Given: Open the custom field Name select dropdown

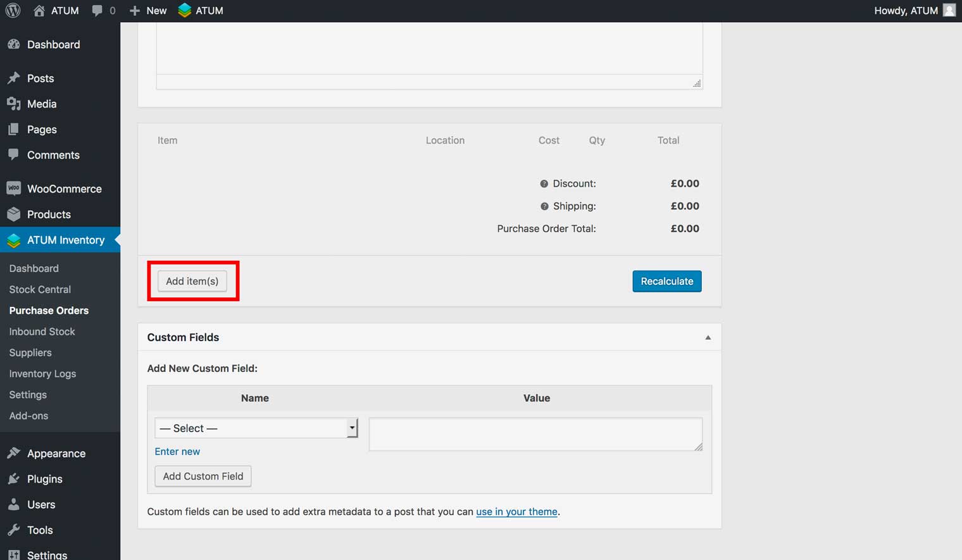Looking at the screenshot, I should [x=256, y=428].
